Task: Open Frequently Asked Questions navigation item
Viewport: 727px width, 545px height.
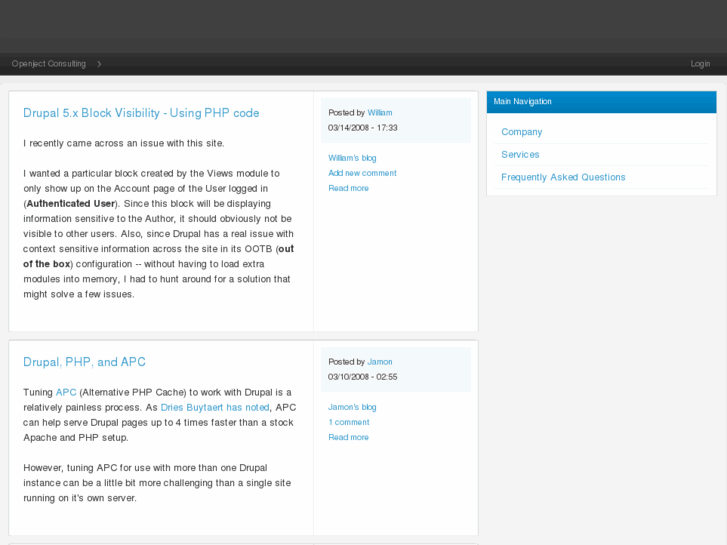Action: point(563,177)
